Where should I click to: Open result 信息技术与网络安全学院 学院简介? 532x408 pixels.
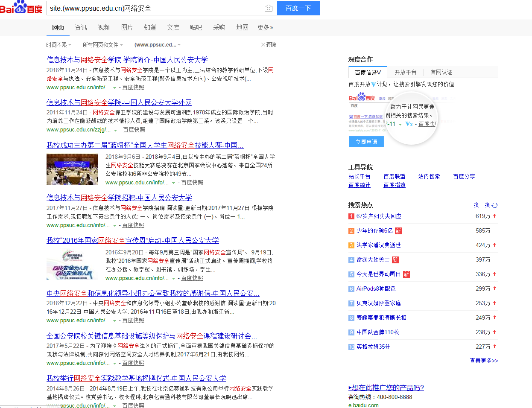click(x=127, y=60)
